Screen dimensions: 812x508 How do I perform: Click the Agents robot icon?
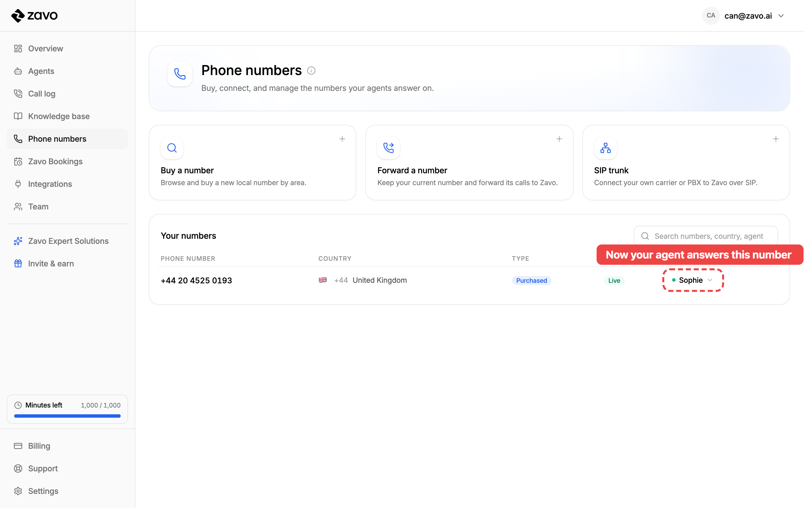18,71
